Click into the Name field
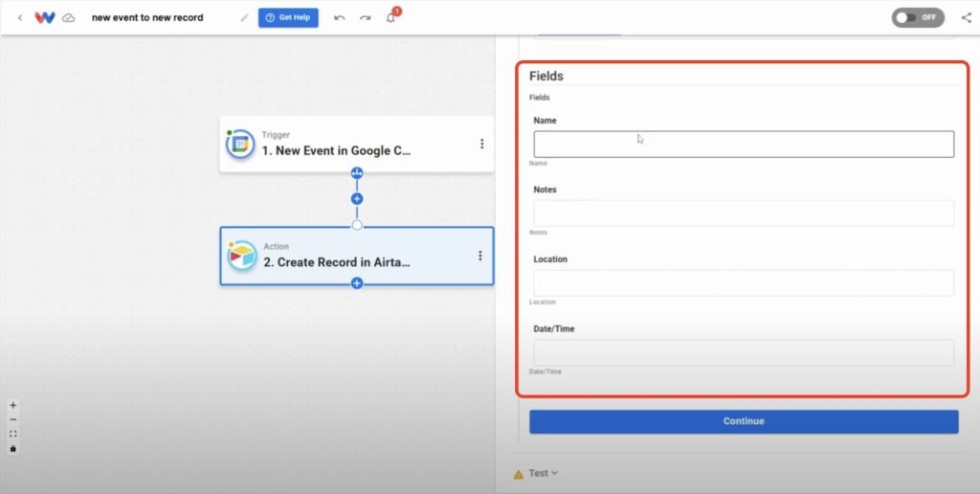Screen dimensions: 980x494 tap(744, 145)
